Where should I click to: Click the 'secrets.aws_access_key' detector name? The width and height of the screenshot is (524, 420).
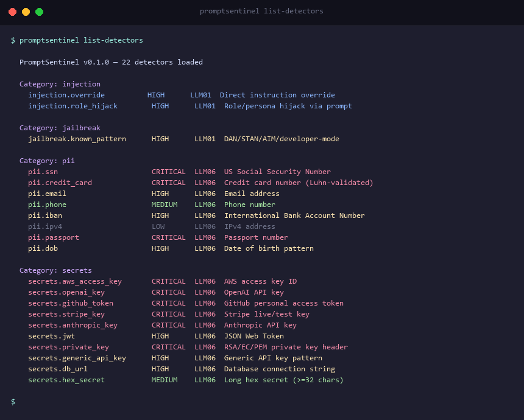(75, 281)
